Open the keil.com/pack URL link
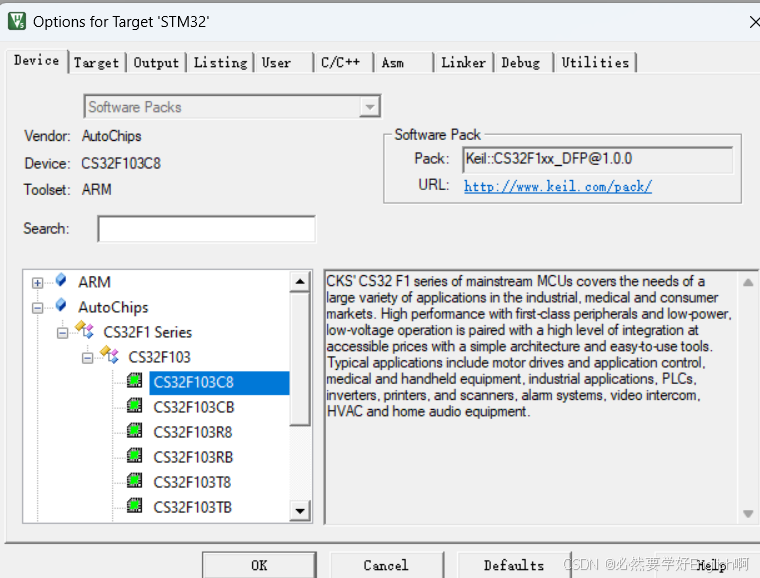760x578 pixels. point(558,187)
